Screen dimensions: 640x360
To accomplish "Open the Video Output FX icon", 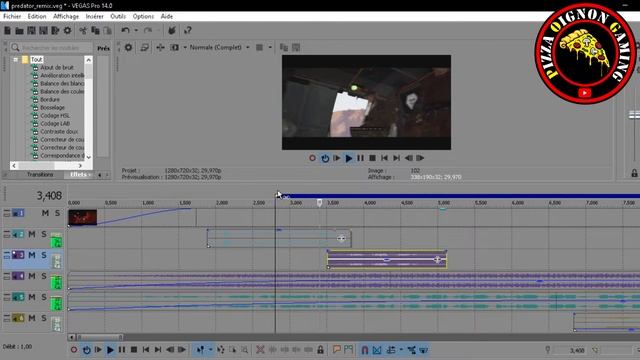I will click(160, 47).
